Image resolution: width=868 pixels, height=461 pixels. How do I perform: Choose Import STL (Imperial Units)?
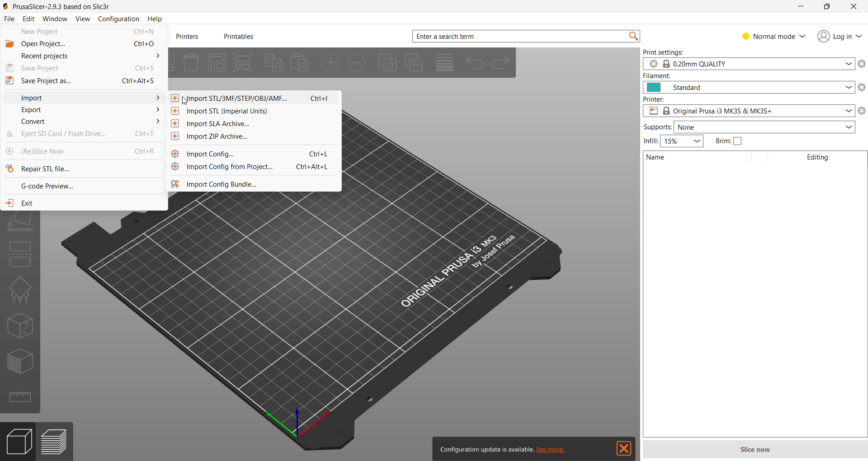254,111
